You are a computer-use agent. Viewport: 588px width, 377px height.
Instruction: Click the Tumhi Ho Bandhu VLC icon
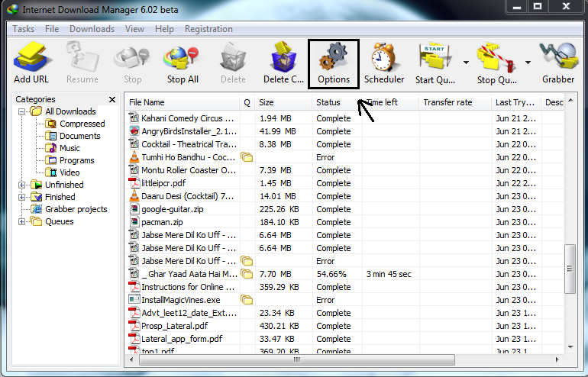pos(134,157)
